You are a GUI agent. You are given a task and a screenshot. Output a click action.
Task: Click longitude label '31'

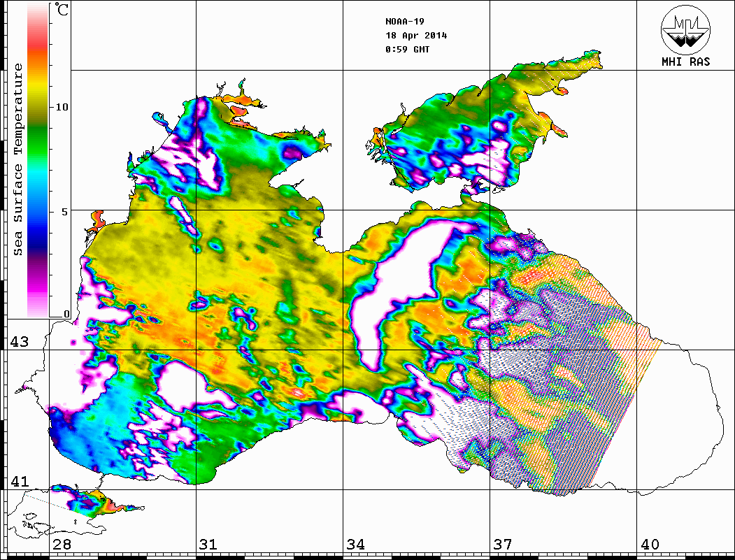208,544
